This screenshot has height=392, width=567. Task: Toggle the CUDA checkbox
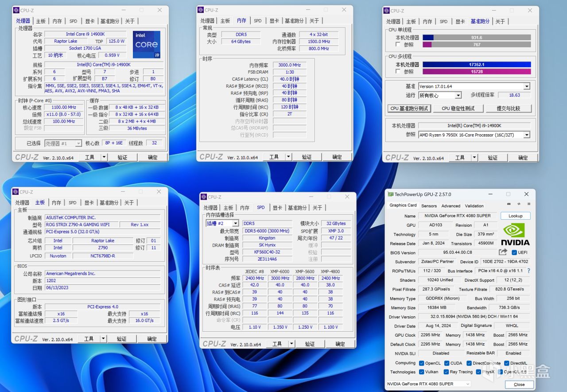click(446, 363)
